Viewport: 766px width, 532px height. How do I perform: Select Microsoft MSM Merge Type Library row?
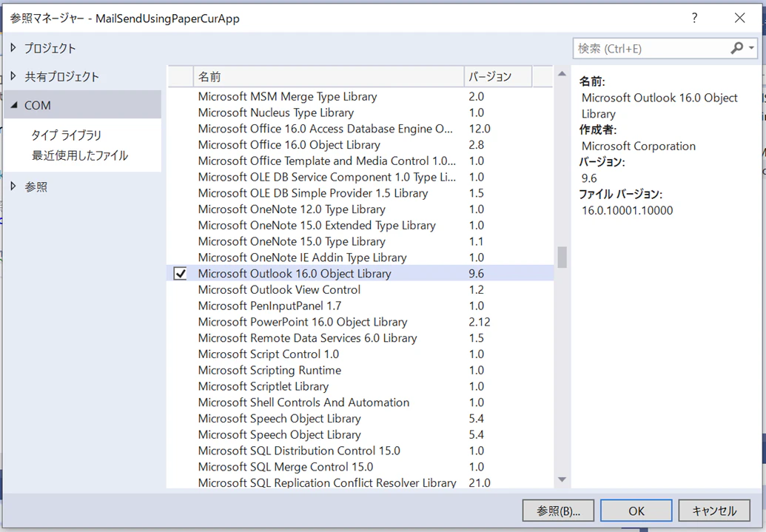click(x=360, y=96)
